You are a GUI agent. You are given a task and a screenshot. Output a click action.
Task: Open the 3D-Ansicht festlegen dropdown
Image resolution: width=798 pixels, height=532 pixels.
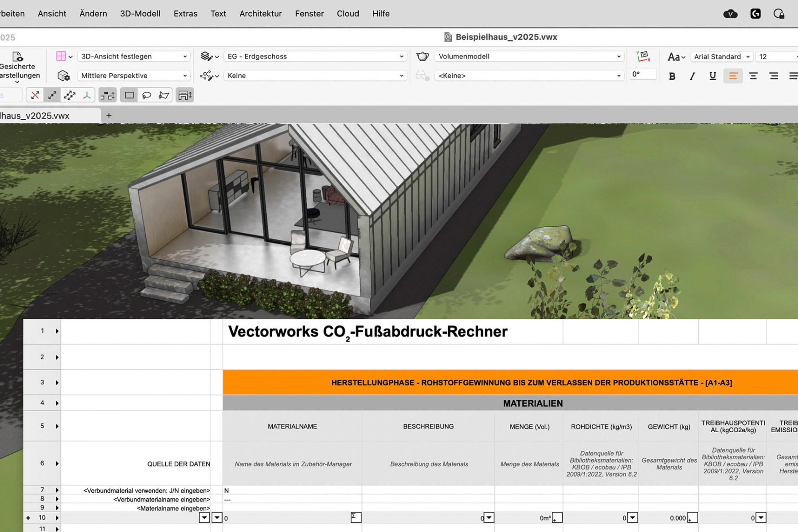133,56
